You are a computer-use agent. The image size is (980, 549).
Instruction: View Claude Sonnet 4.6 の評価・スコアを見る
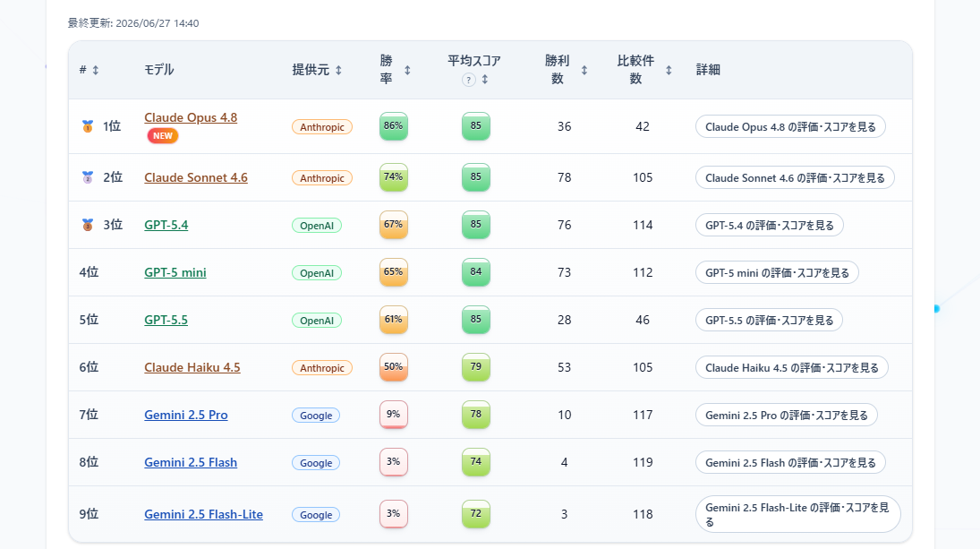(x=795, y=177)
